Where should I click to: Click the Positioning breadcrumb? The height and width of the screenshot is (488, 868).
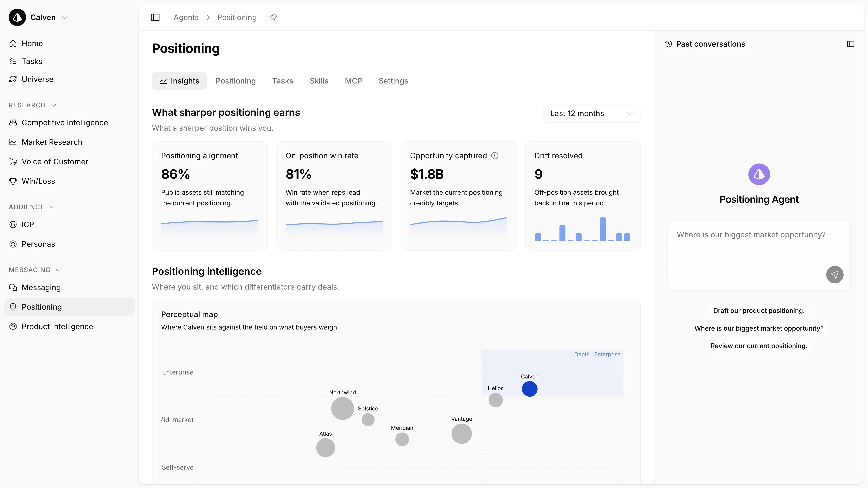click(237, 18)
